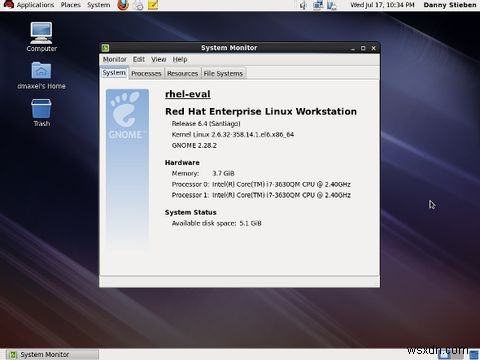The width and height of the screenshot is (480, 360).
Task: Minimize the System Monitor window
Action: pyautogui.click(x=353, y=48)
